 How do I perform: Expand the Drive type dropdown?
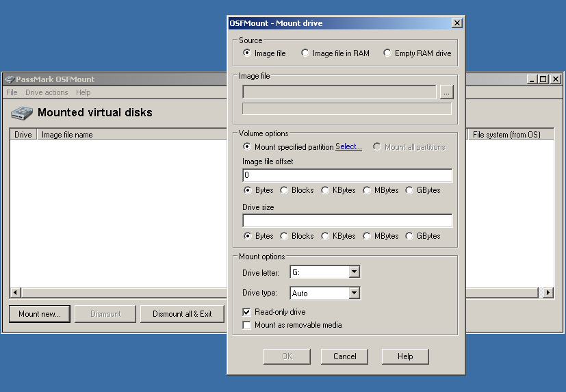[x=354, y=293]
